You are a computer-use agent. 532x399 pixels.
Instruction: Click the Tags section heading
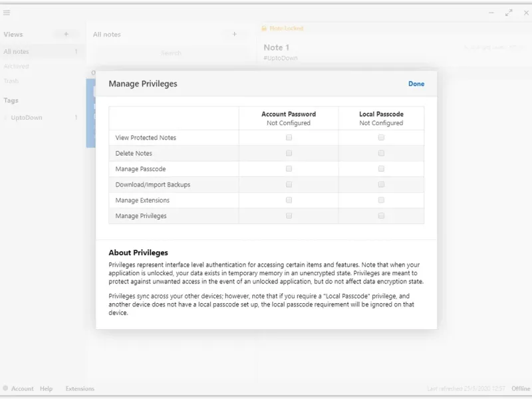(x=11, y=100)
